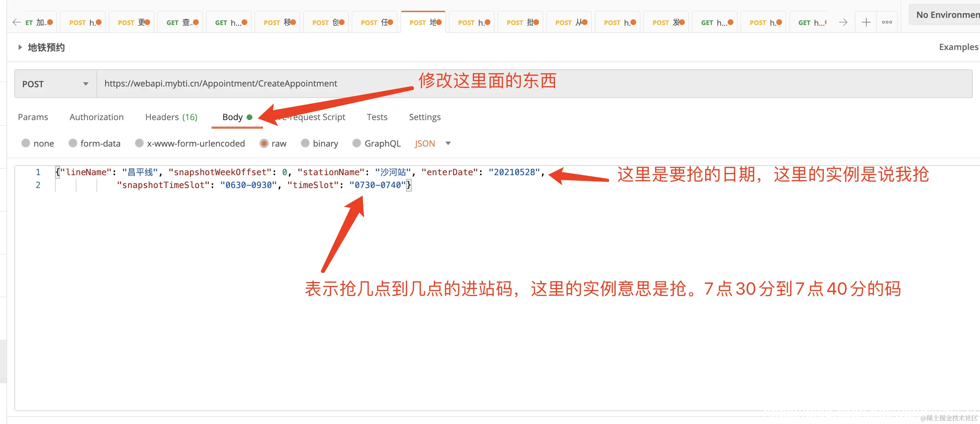This screenshot has height=424, width=980.
Task: Open the Examples link
Action: (958, 47)
